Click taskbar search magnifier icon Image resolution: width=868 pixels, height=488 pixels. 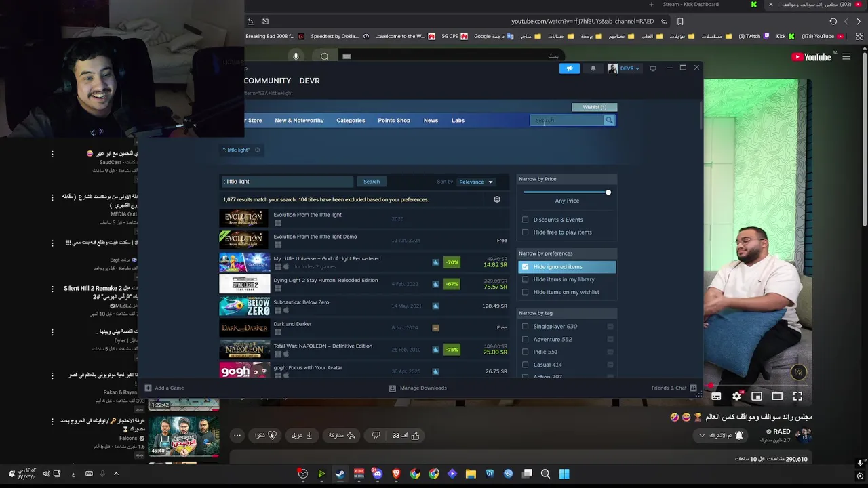(x=545, y=474)
